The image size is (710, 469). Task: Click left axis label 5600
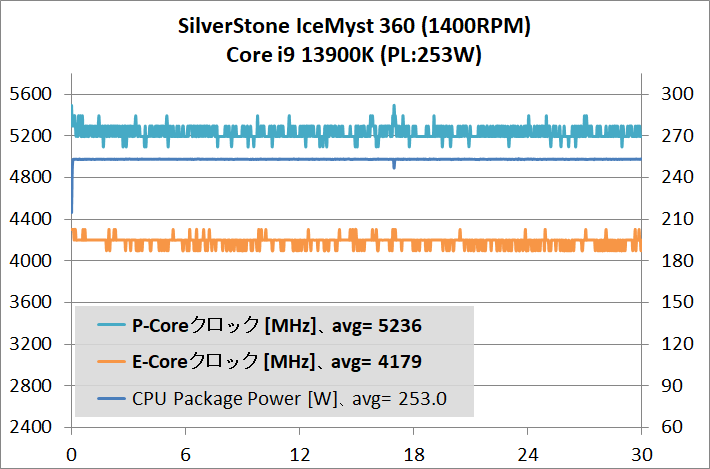point(31,94)
